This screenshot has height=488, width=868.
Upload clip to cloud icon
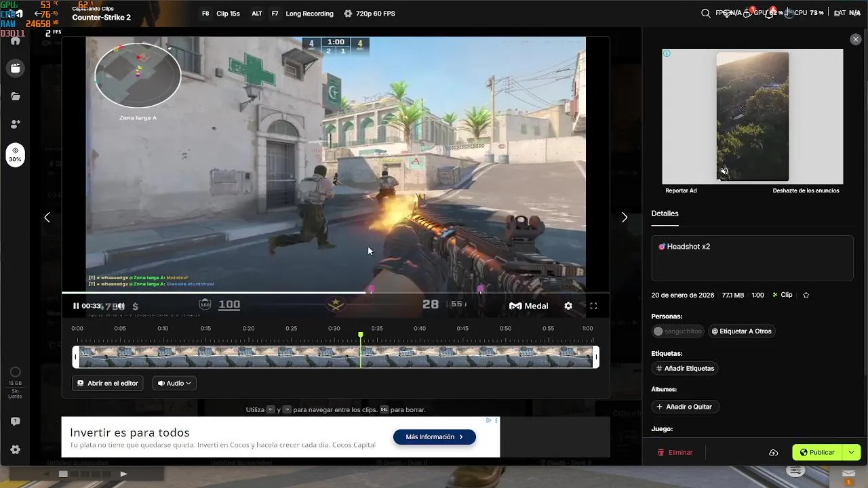coord(773,453)
